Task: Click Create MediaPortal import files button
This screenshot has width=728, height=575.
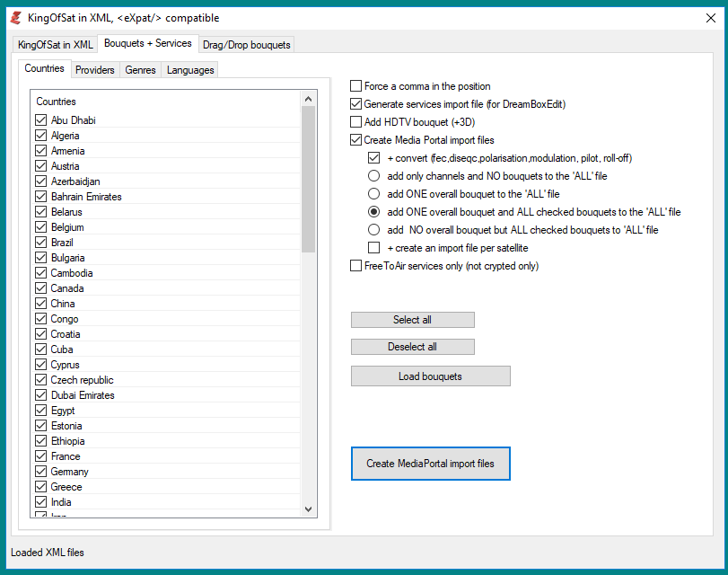Action: (x=430, y=464)
